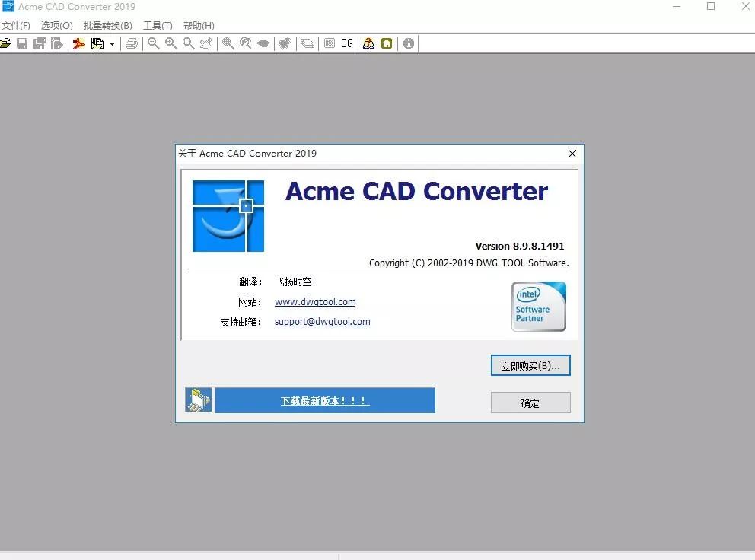Zoom out of the drawing

point(152,43)
